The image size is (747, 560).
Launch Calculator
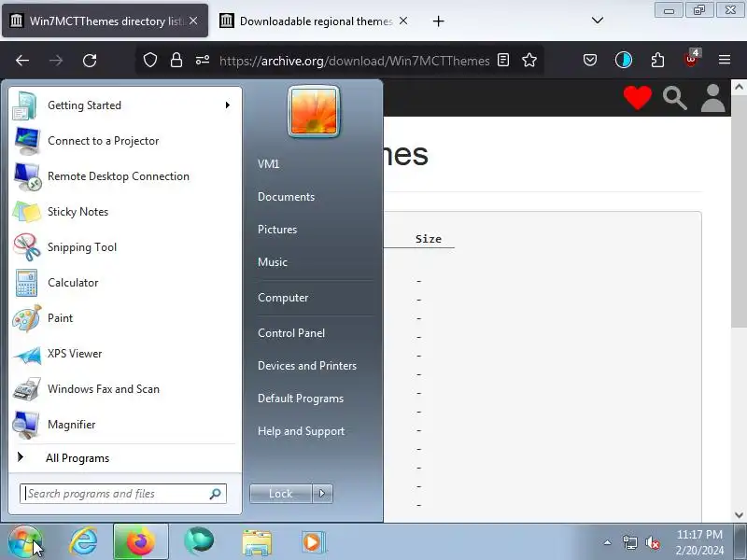[124, 283]
